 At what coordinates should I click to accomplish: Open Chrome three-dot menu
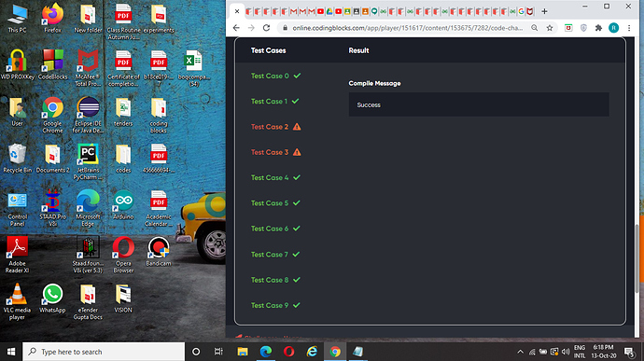tap(629, 28)
